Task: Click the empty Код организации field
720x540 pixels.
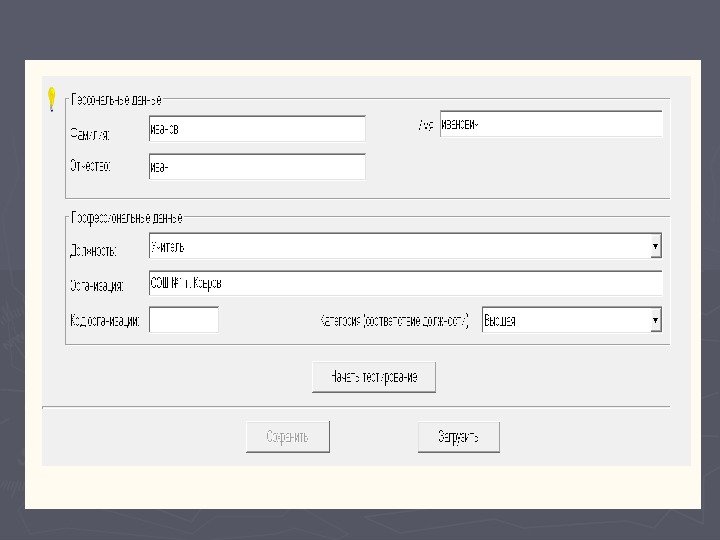Action: point(183,320)
